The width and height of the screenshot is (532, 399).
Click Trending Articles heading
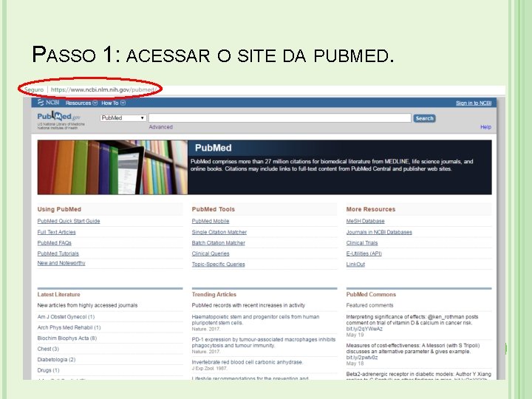click(214, 295)
